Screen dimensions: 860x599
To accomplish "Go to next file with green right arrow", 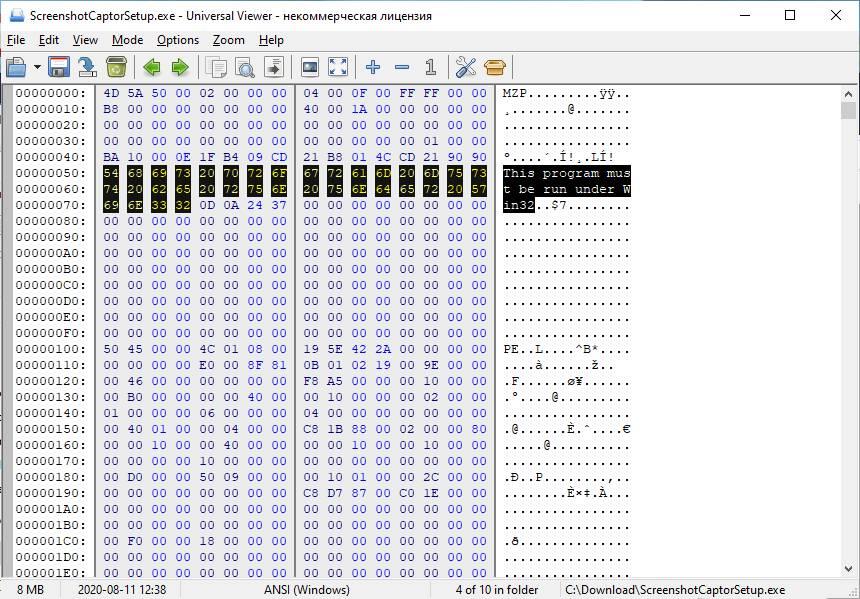I will tap(180, 67).
